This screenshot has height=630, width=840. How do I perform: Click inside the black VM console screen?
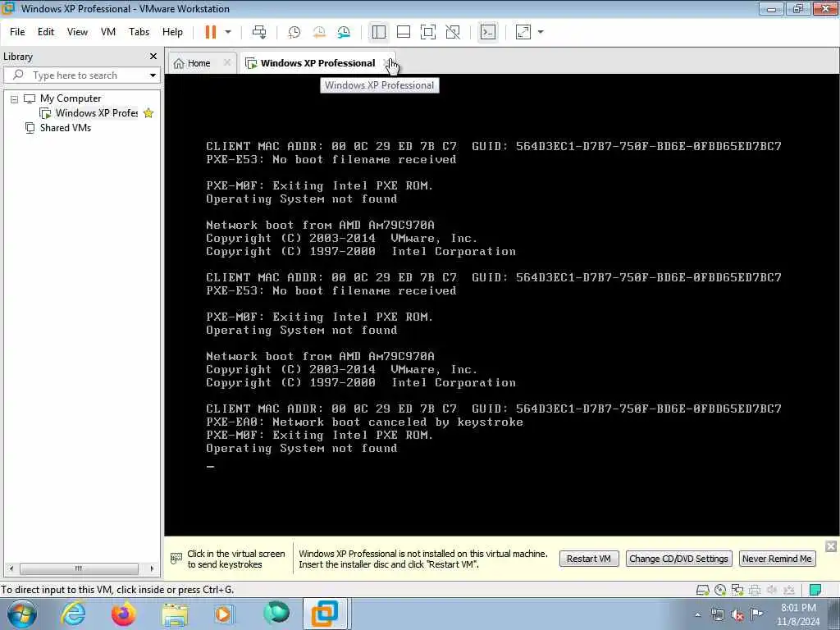coord(502,304)
